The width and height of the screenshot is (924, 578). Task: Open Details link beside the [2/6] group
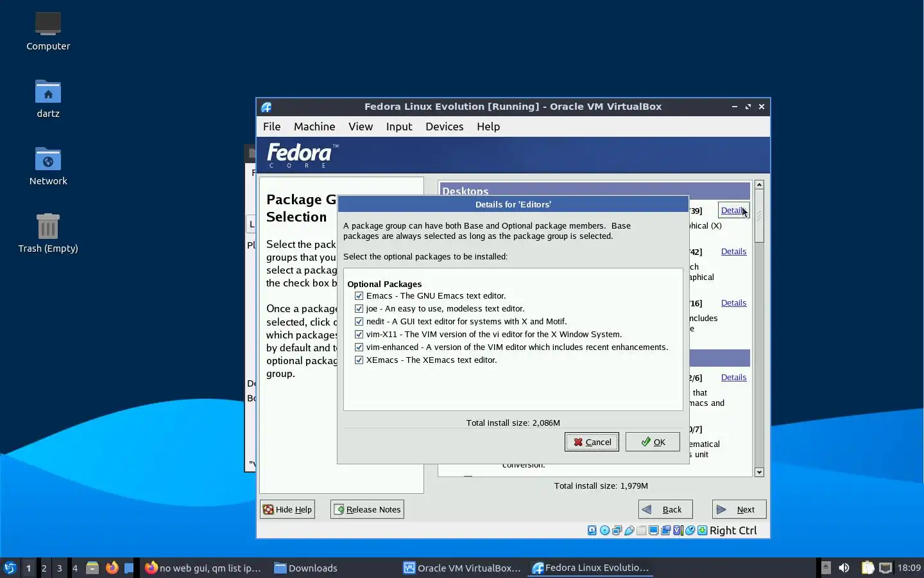[x=733, y=378]
